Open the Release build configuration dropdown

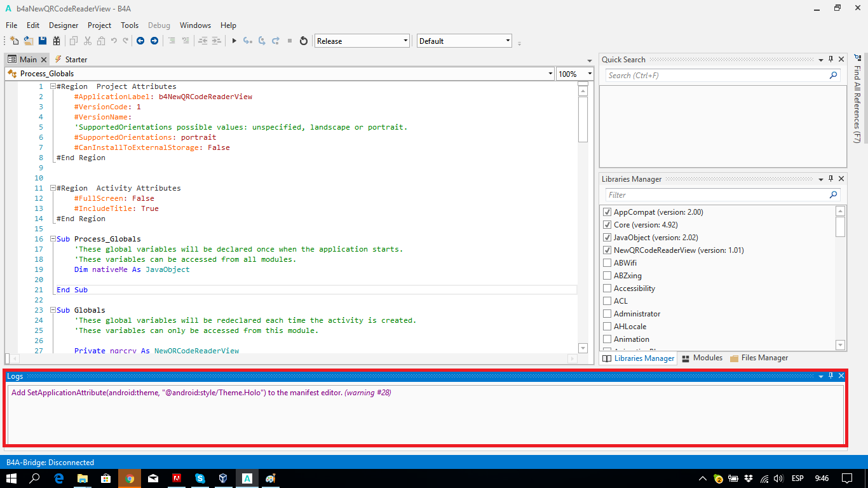(405, 41)
